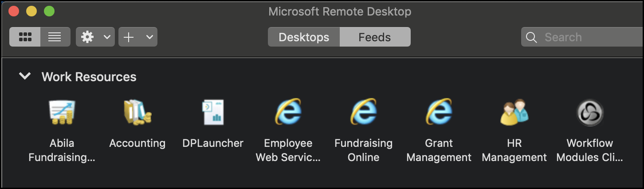Click the settings gear button

87,37
